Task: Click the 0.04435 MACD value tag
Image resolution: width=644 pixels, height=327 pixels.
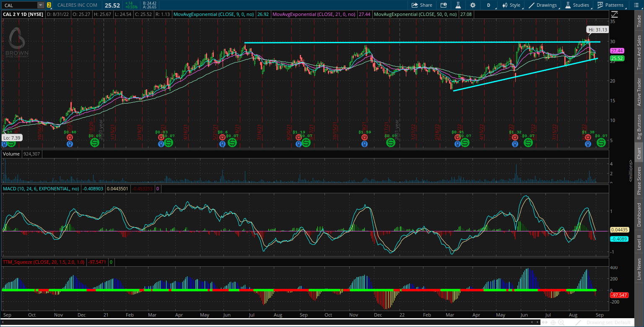Action: tap(619, 230)
